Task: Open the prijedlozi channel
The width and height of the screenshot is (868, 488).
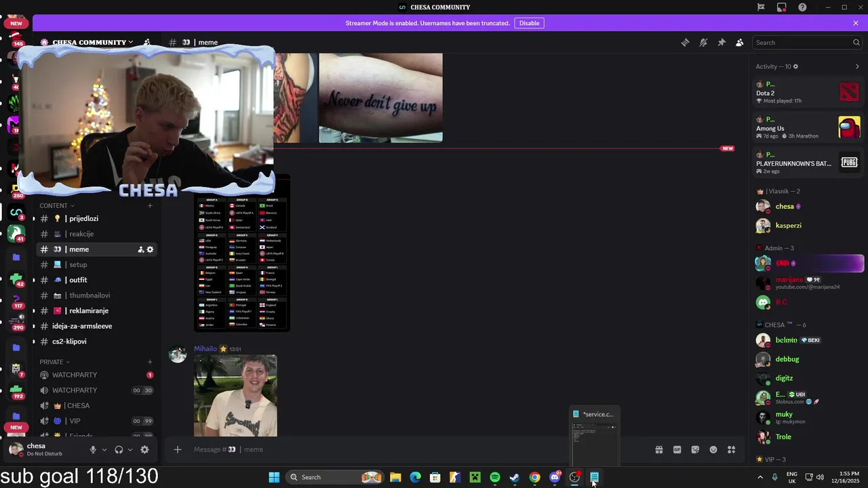Action: [98, 218]
